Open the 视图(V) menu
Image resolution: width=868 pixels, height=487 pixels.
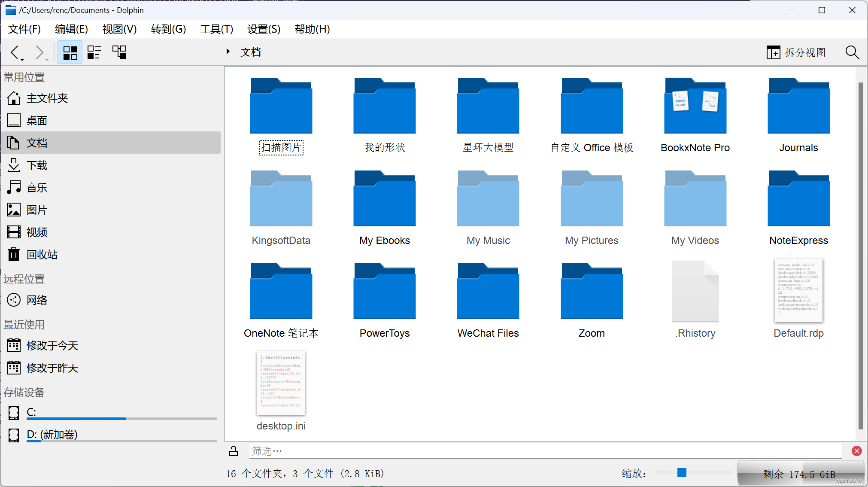pos(119,29)
